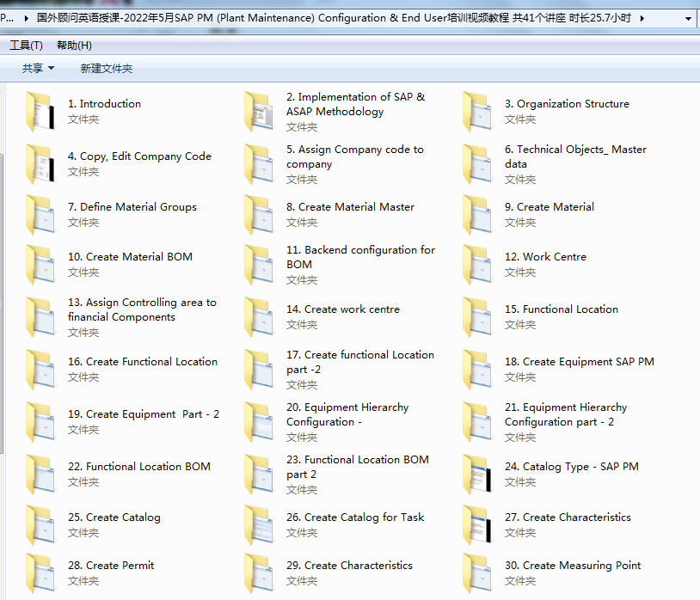700x600 pixels.
Task: Click the '26. Create Catalog for Task' label
Action: click(x=355, y=517)
